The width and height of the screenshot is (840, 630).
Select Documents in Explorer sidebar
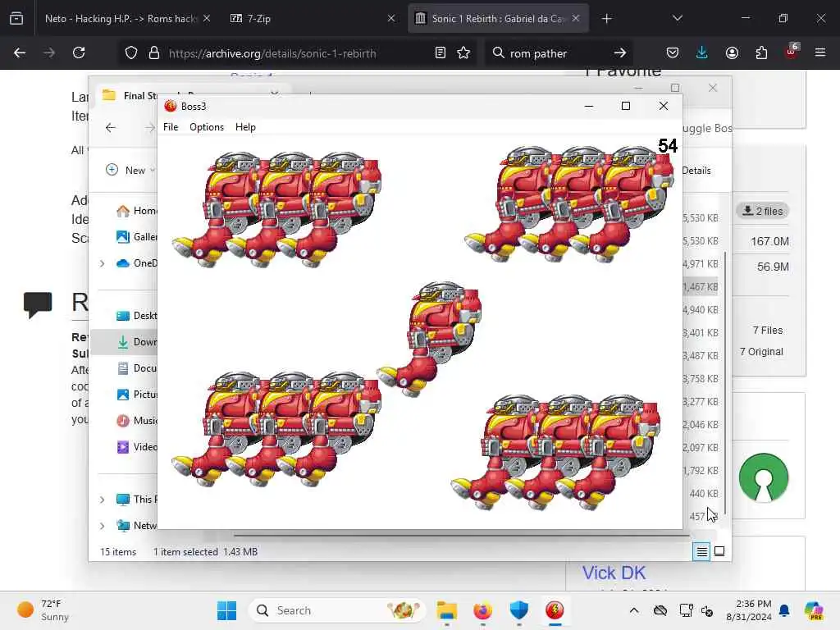click(137, 368)
